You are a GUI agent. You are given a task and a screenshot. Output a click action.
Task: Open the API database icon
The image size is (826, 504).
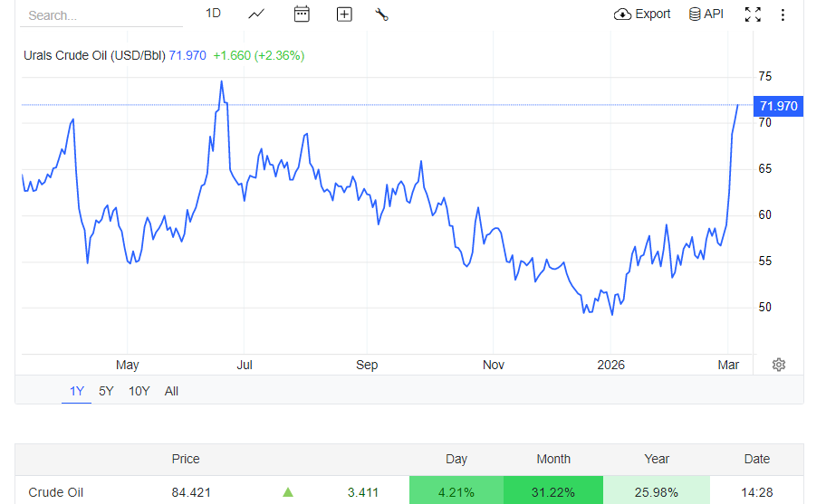click(695, 14)
